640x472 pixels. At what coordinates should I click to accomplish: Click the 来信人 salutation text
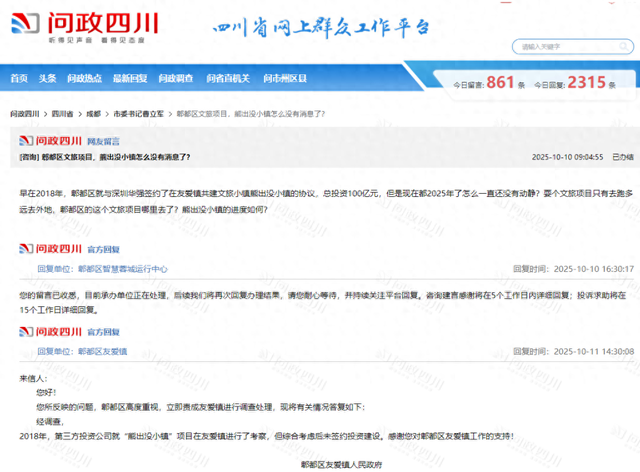click(33, 379)
